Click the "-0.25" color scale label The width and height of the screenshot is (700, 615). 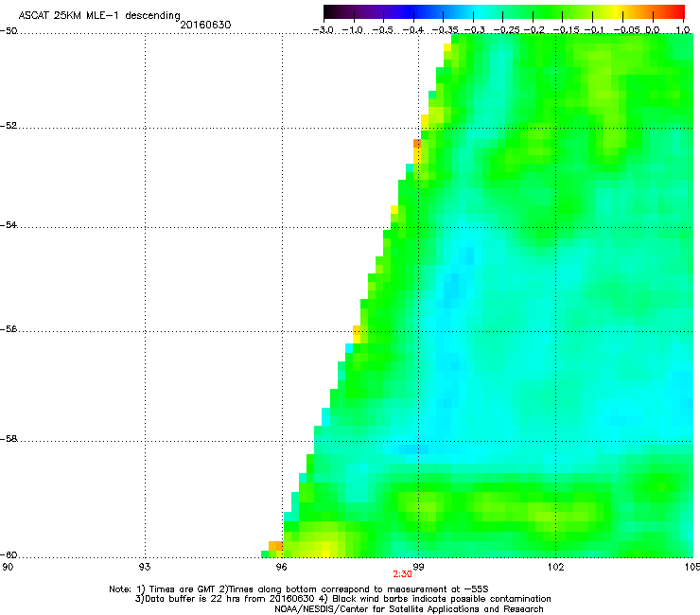click(x=506, y=30)
